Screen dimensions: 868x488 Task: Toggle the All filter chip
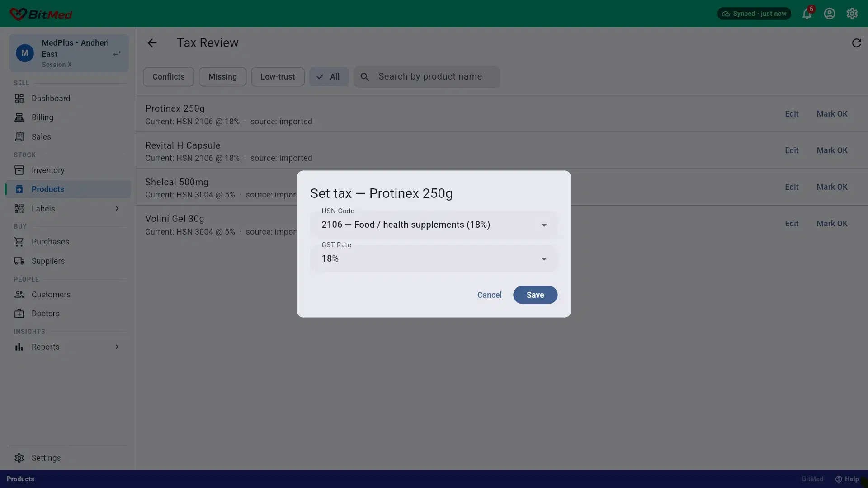click(329, 77)
